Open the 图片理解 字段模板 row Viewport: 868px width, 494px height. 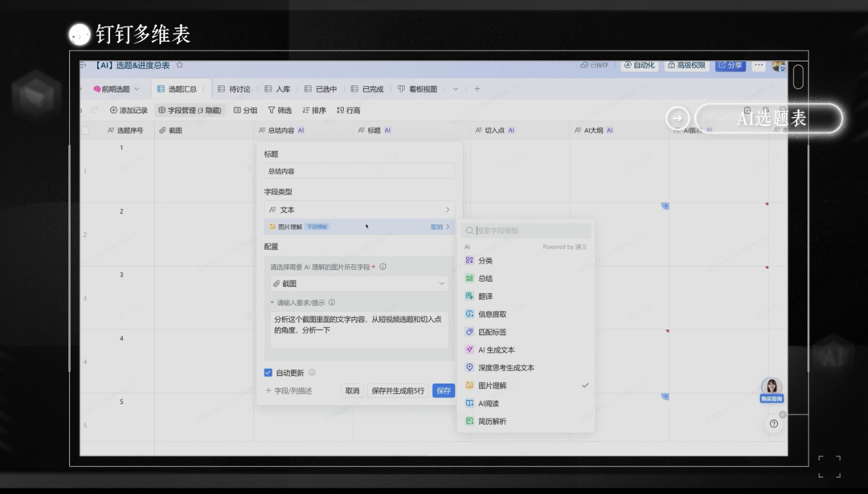(x=359, y=227)
